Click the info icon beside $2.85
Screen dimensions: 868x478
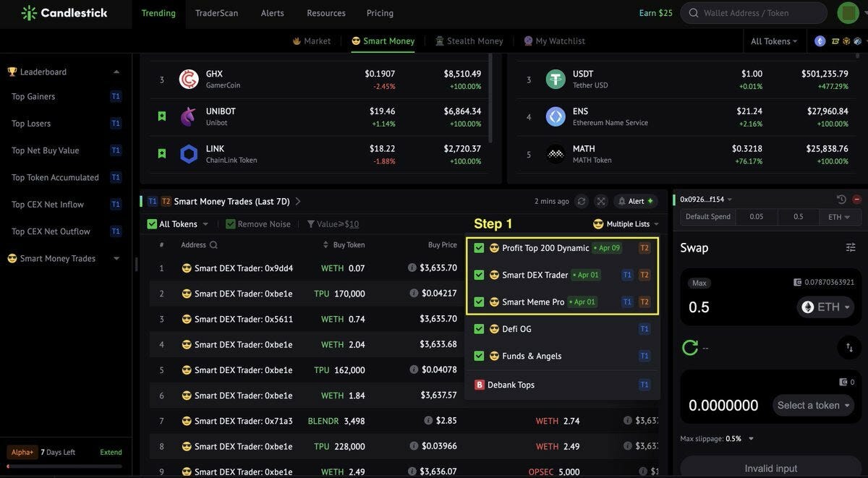click(x=428, y=420)
